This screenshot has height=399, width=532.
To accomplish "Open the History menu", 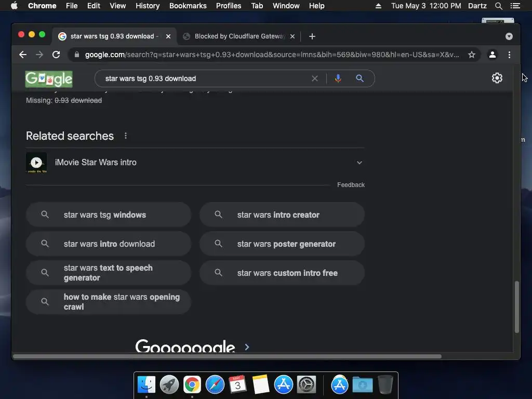I will pos(148,6).
